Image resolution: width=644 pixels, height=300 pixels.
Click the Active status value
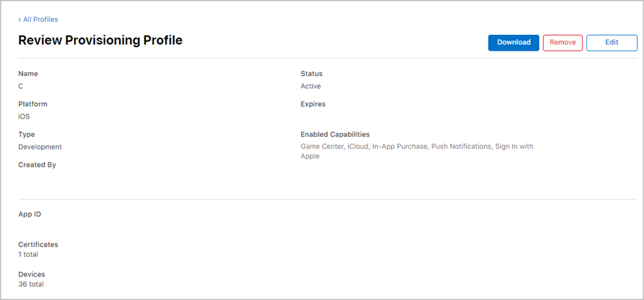coord(310,86)
